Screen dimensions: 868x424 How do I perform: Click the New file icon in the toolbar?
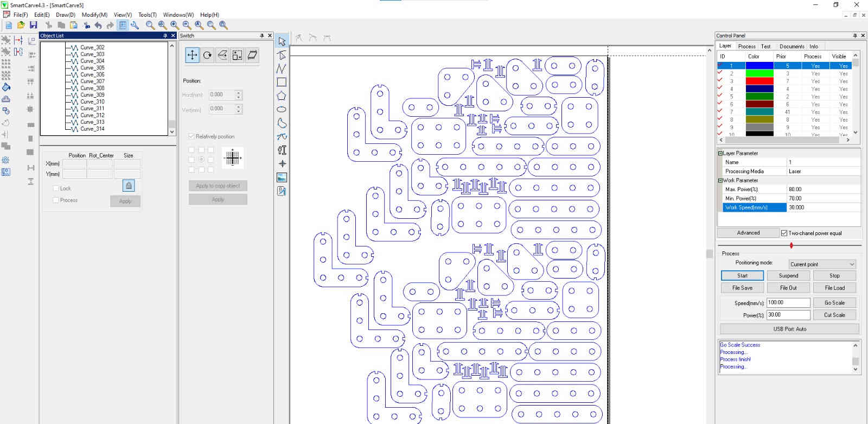[8, 25]
